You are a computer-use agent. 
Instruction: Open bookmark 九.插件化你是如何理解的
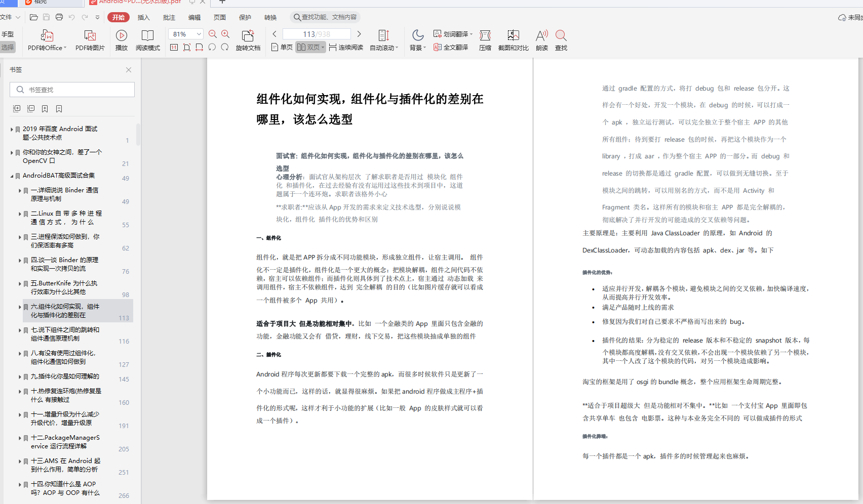pos(65,376)
